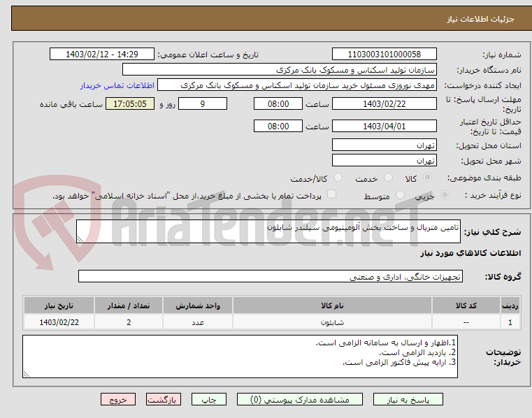Viewport: 532px width, 418px height.
Task: Click the شهر محل تحویل field
Action: click(384, 161)
